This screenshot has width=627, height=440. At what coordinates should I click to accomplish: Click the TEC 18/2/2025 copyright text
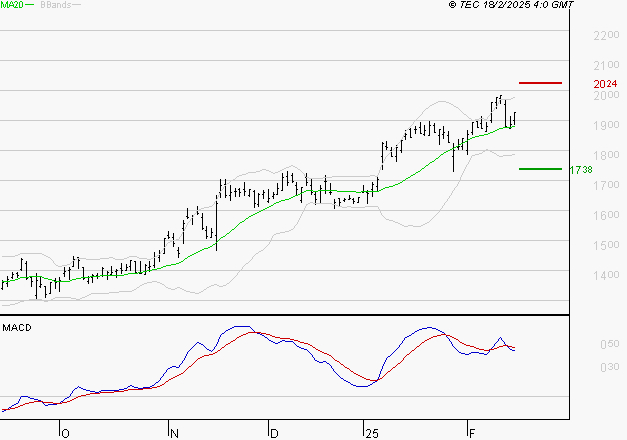[x=511, y=4]
